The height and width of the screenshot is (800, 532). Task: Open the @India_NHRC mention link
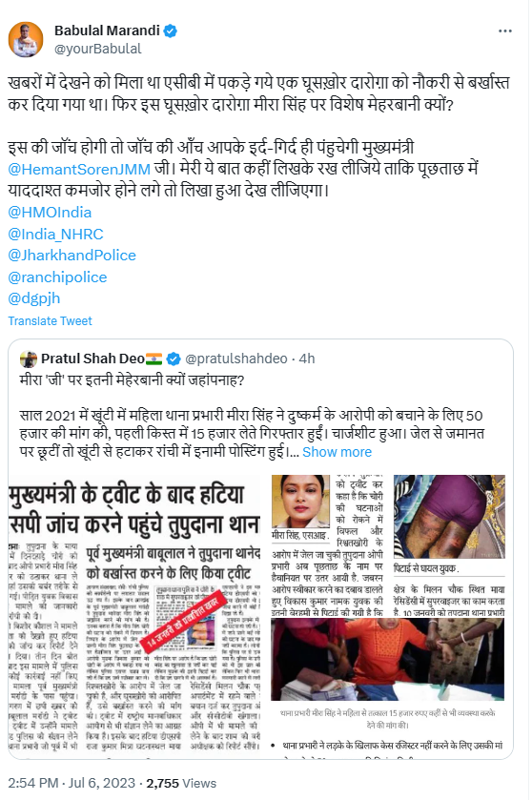(55, 235)
